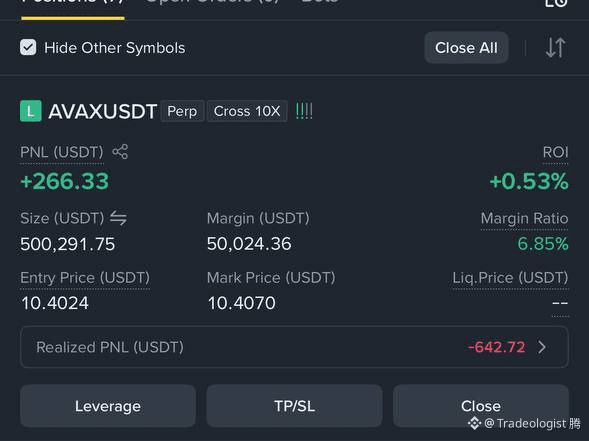This screenshot has height=441, width=589.
Task: Open the history icon at top right
Action: (556, 3)
